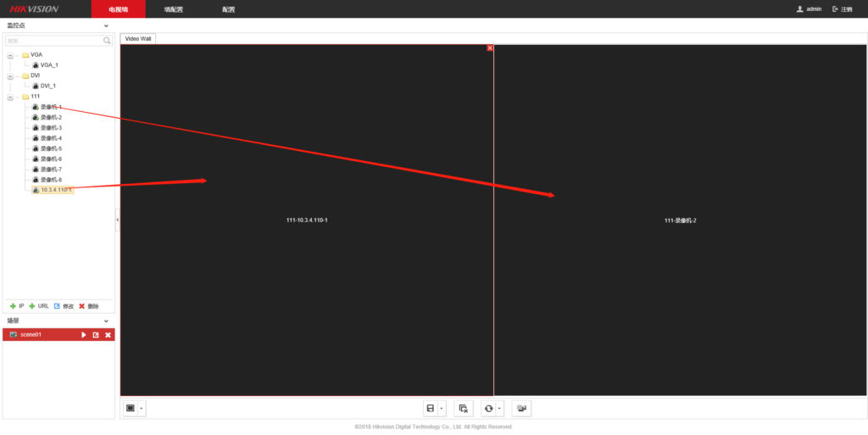868x435 pixels.
Task: Select camera 录像机-5 in the tree
Action: pyautogui.click(x=51, y=148)
